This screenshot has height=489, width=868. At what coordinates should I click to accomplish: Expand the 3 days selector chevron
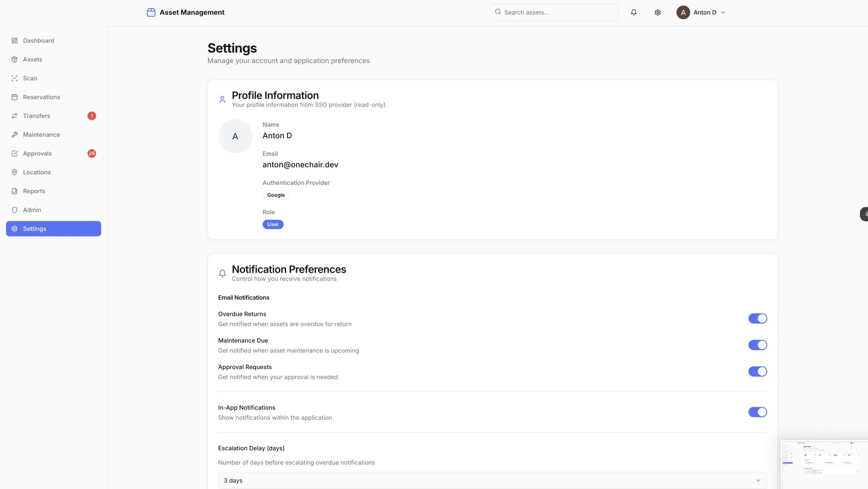pos(758,480)
